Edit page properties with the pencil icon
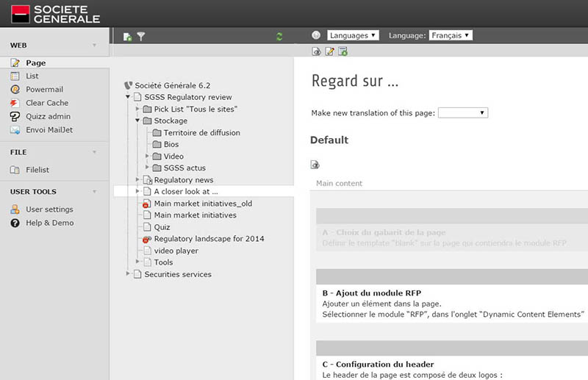Image resolution: width=588 pixels, height=380 pixels. coord(329,51)
